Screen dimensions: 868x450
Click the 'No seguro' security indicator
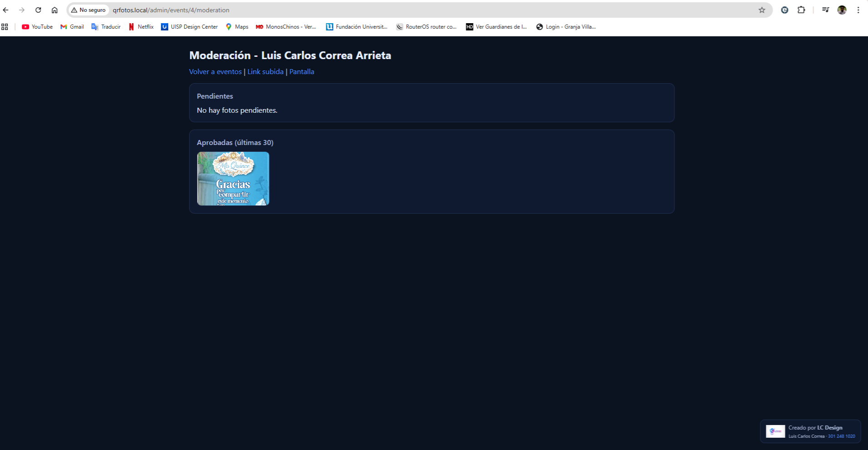pos(89,10)
